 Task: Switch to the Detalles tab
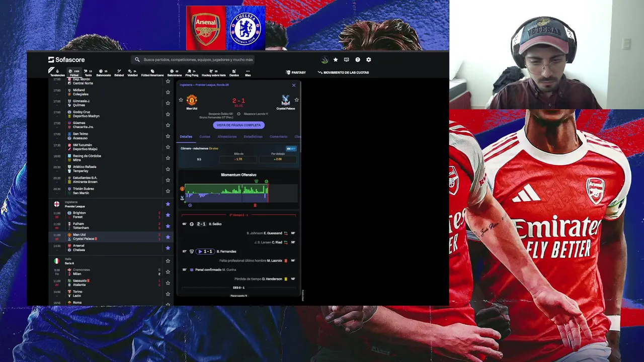pos(186,137)
